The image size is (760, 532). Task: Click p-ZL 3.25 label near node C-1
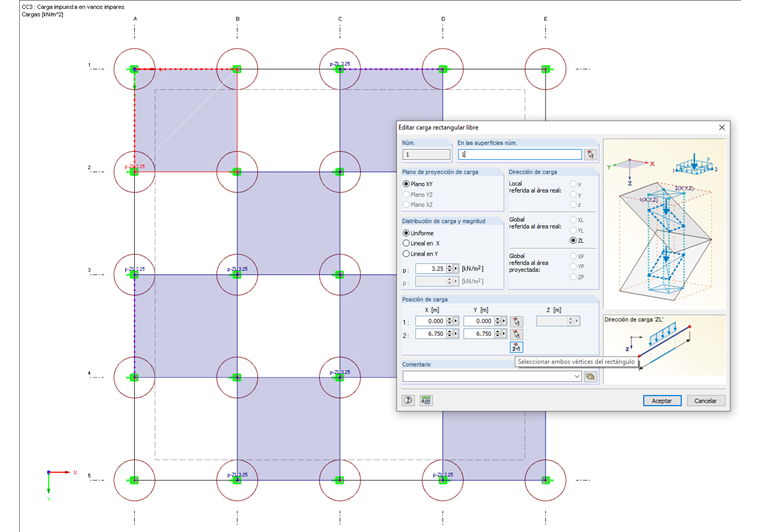(x=340, y=63)
